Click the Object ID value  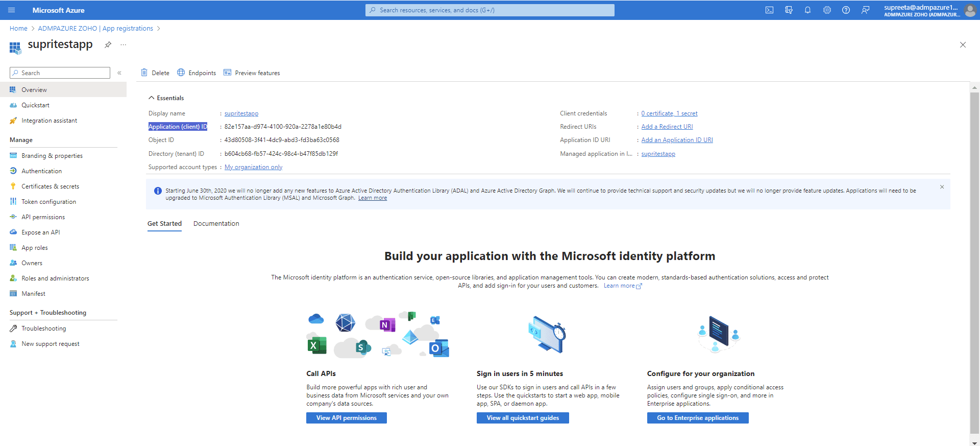(282, 140)
